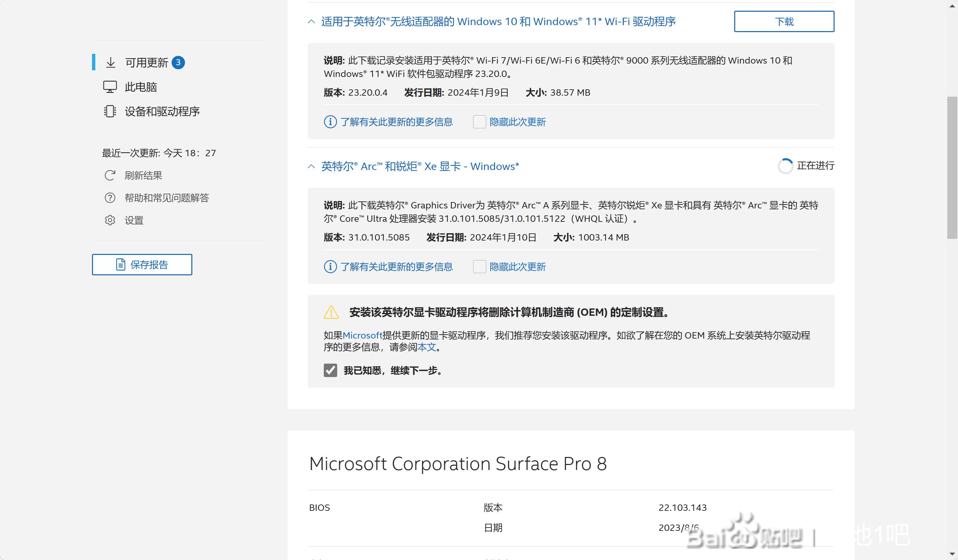
Task: Click the chip icon for 设备和驱动程序
Action: pyautogui.click(x=110, y=111)
